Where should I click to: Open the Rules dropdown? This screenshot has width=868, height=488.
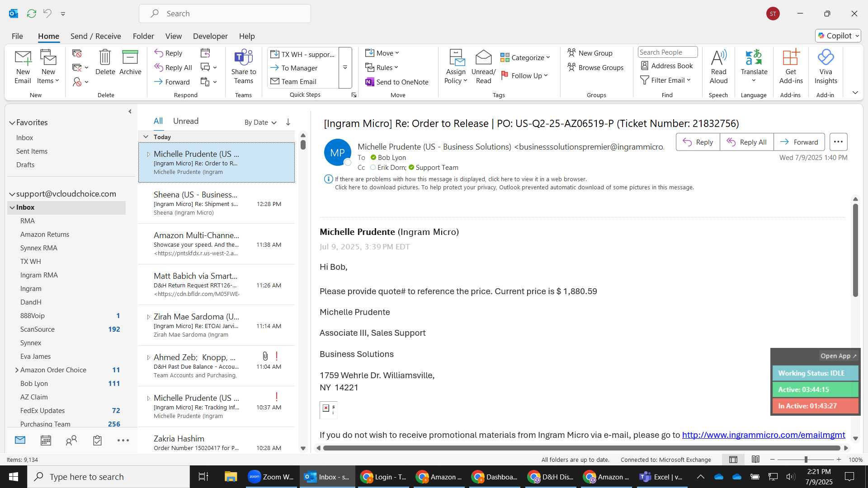[x=382, y=67]
